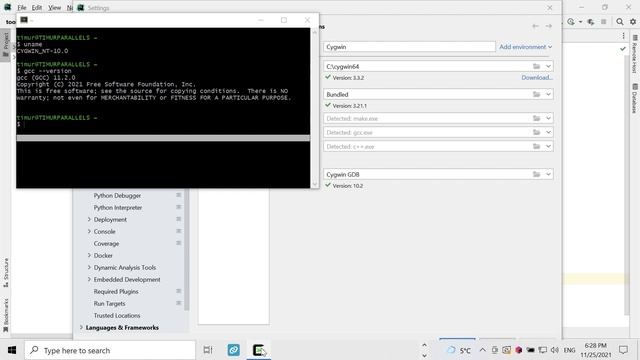The width and height of the screenshot is (640, 360).
Task: Open the Remote Host tool window
Action: [635, 54]
